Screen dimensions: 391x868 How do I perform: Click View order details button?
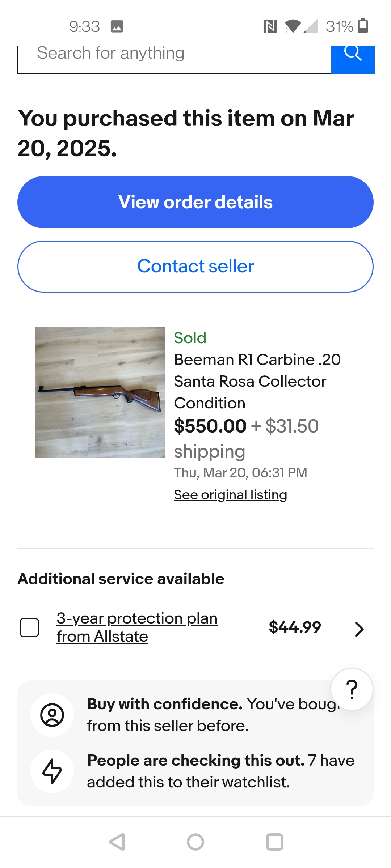point(195,202)
